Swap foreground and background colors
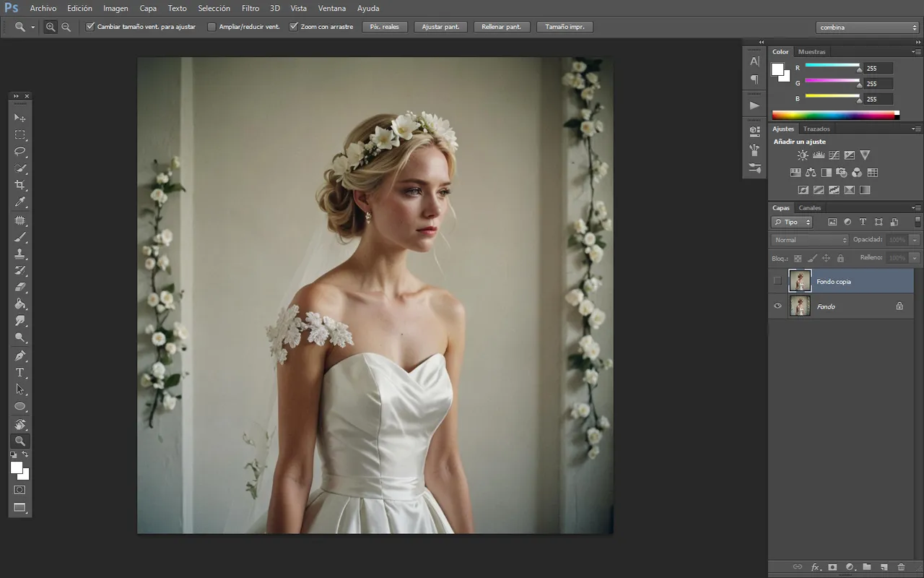 tap(25, 454)
